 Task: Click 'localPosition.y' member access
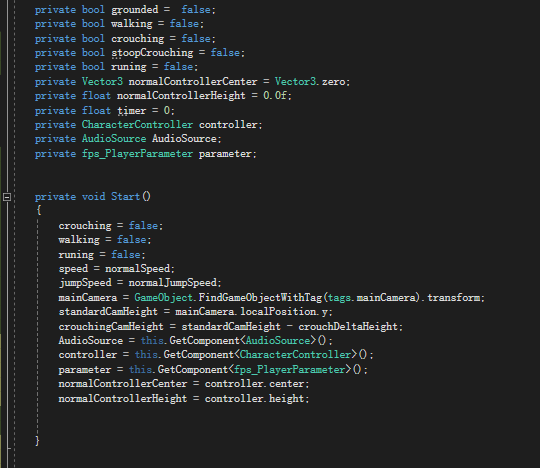[284, 312]
